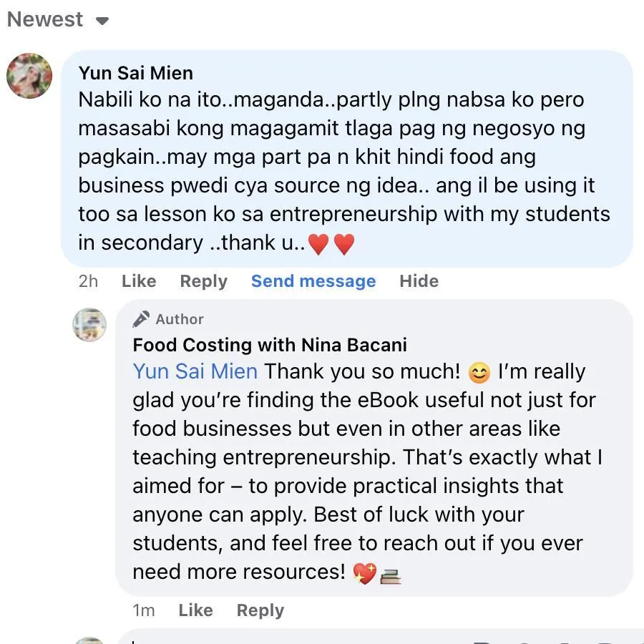
Task: Click the 2h comment timestamp
Action: tap(88, 281)
